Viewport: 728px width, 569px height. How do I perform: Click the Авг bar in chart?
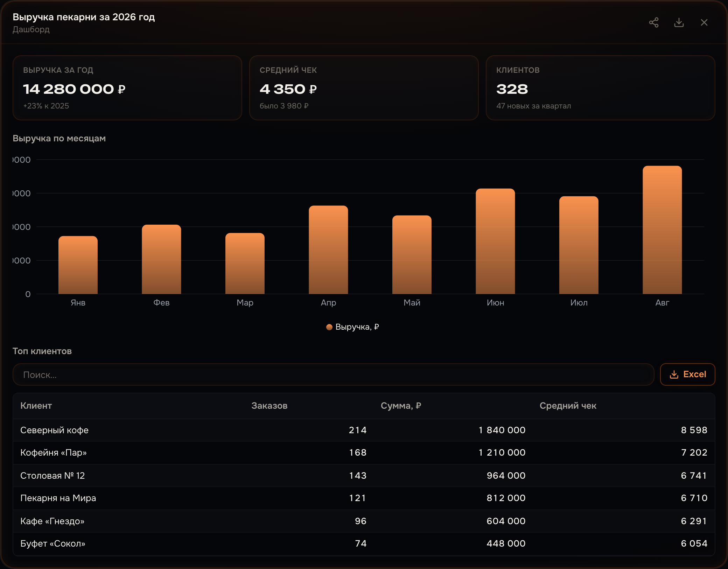[662, 230]
